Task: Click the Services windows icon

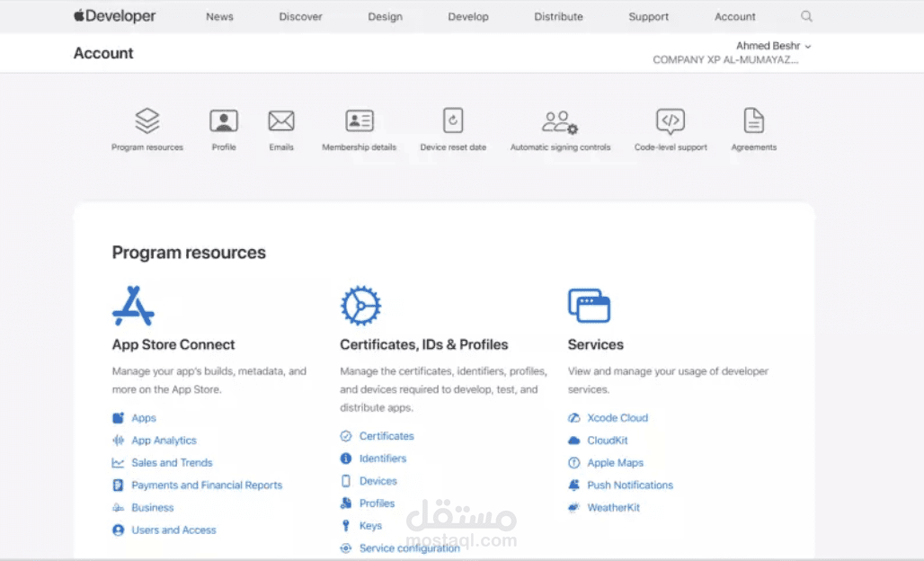Action: point(589,306)
